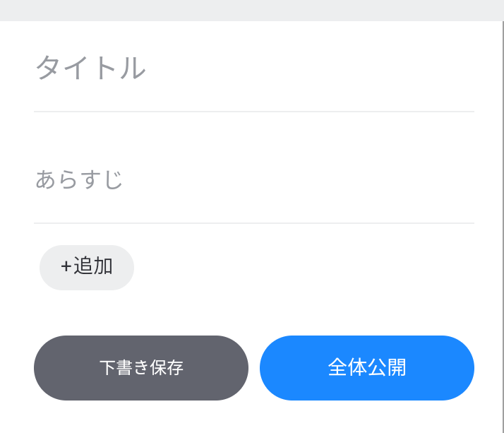Save draft with 下書き保存 button
The image size is (504, 433).
pos(141,368)
